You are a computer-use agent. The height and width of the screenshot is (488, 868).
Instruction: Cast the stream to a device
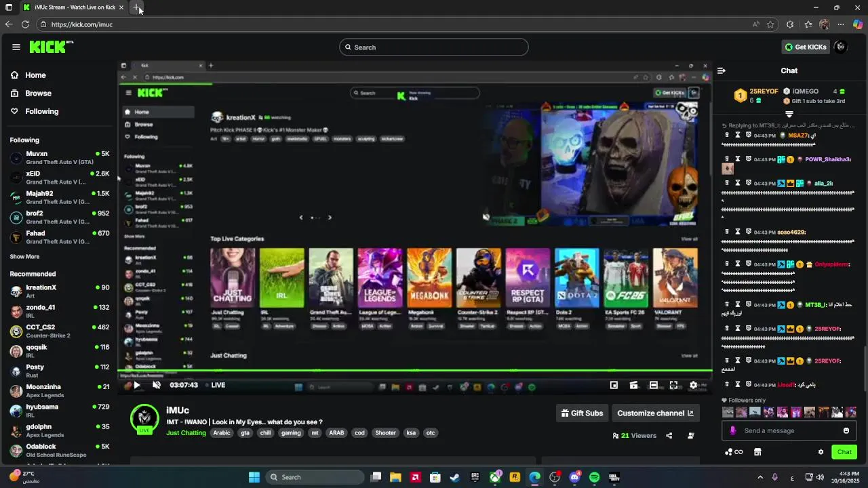pyautogui.click(x=633, y=385)
